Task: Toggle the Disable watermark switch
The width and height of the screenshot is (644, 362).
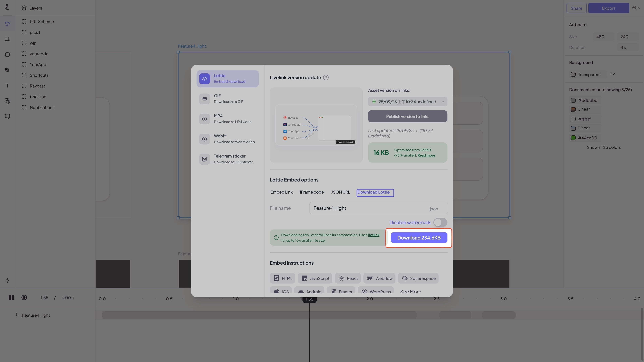Action: coord(440,222)
